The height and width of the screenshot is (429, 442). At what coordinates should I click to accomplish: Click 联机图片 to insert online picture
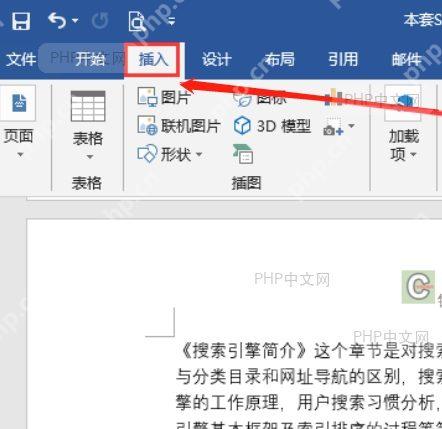coord(179,126)
